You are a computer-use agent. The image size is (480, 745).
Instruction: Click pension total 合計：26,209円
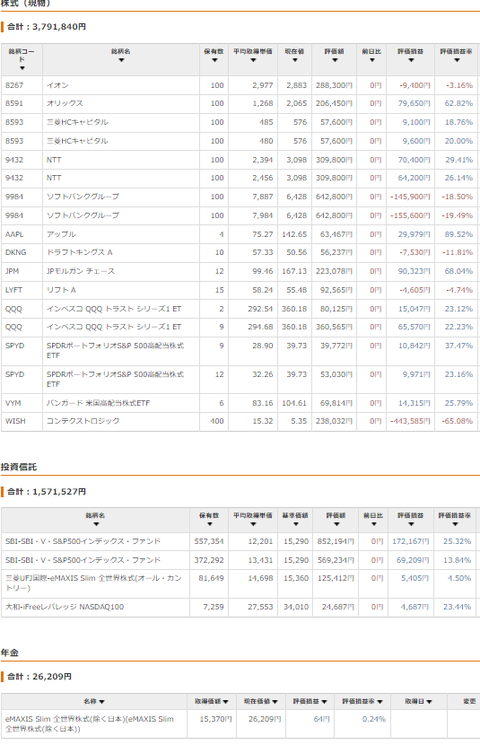click(x=39, y=676)
